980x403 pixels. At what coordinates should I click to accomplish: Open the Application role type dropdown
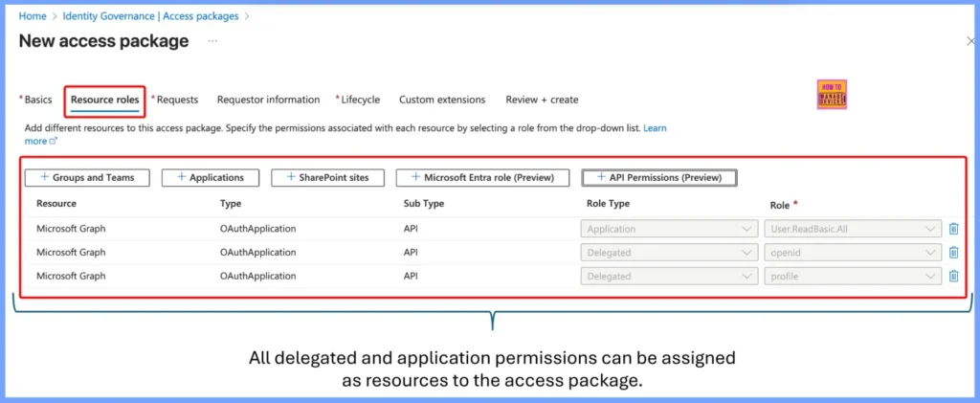[x=667, y=229]
